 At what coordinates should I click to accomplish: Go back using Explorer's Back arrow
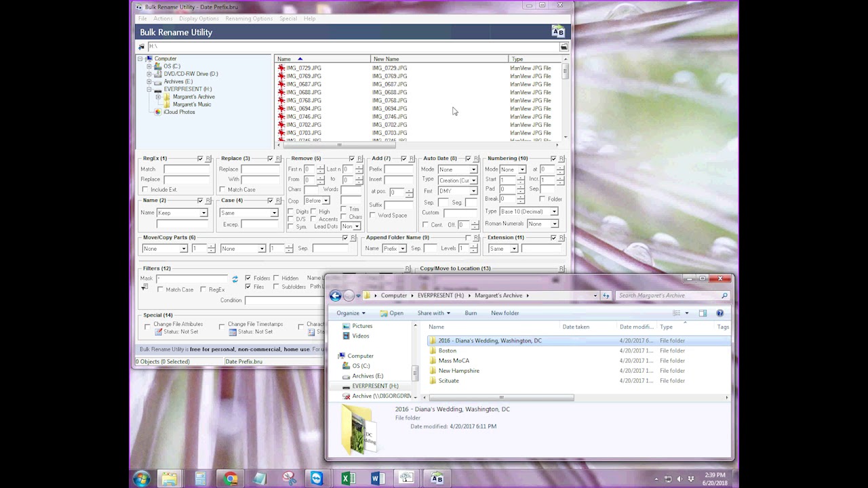335,296
